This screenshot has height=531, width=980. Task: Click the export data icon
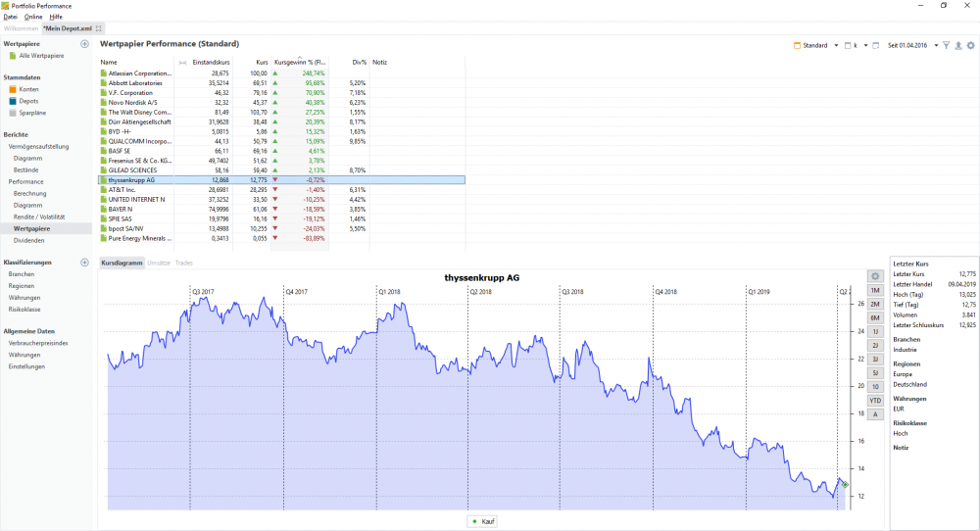pyautogui.click(x=958, y=46)
